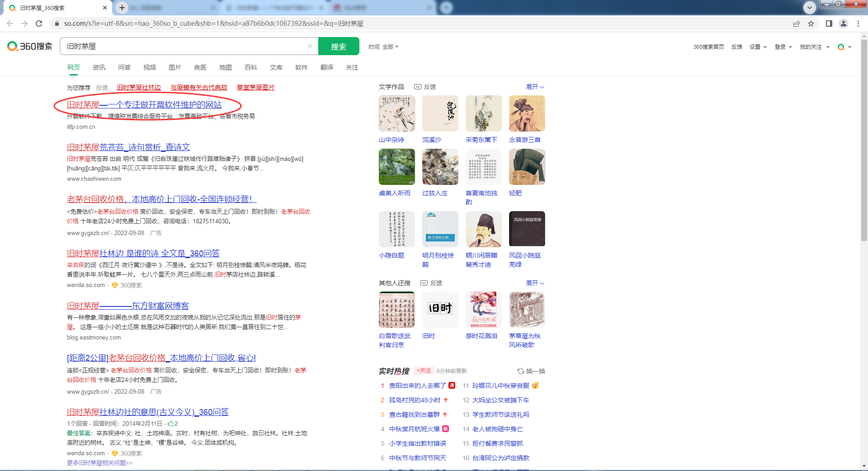Click the site info lock icon in address bar
Image resolution: width=868 pixels, height=471 pixels.
(x=56, y=24)
